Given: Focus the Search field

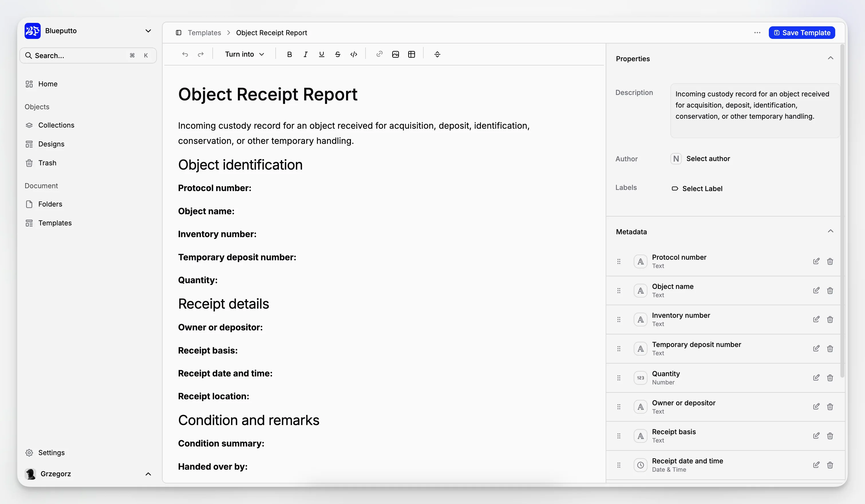Looking at the screenshot, I should pyautogui.click(x=88, y=55).
